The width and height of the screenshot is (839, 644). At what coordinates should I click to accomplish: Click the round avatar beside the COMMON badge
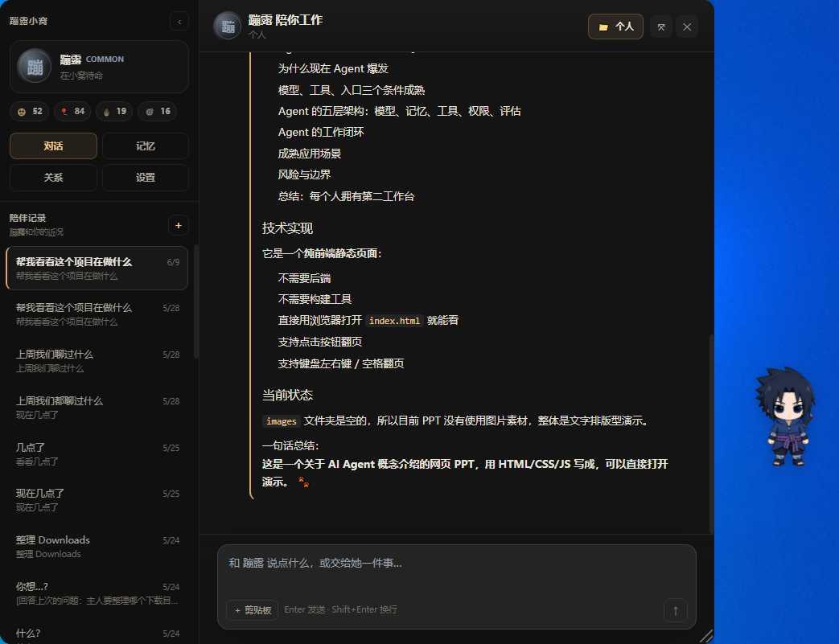[x=35, y=66]
